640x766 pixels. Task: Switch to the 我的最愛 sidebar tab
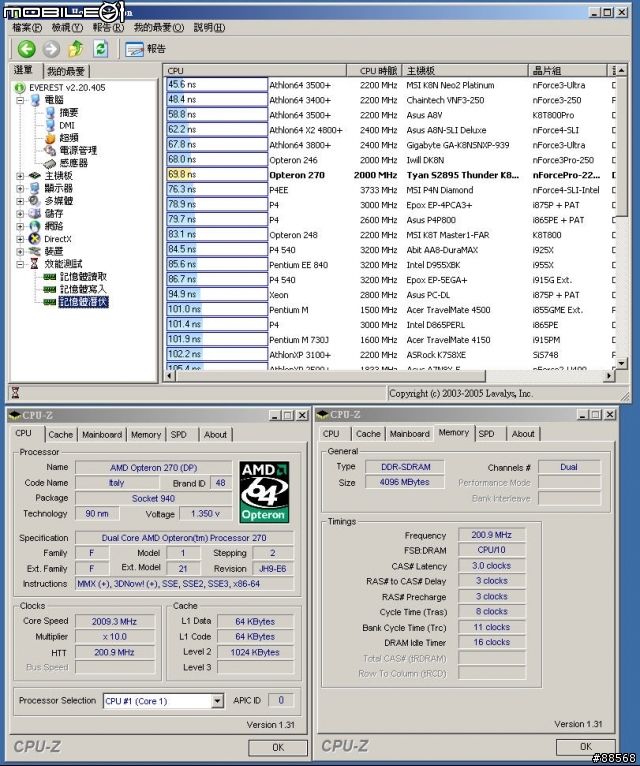point(66,72)
